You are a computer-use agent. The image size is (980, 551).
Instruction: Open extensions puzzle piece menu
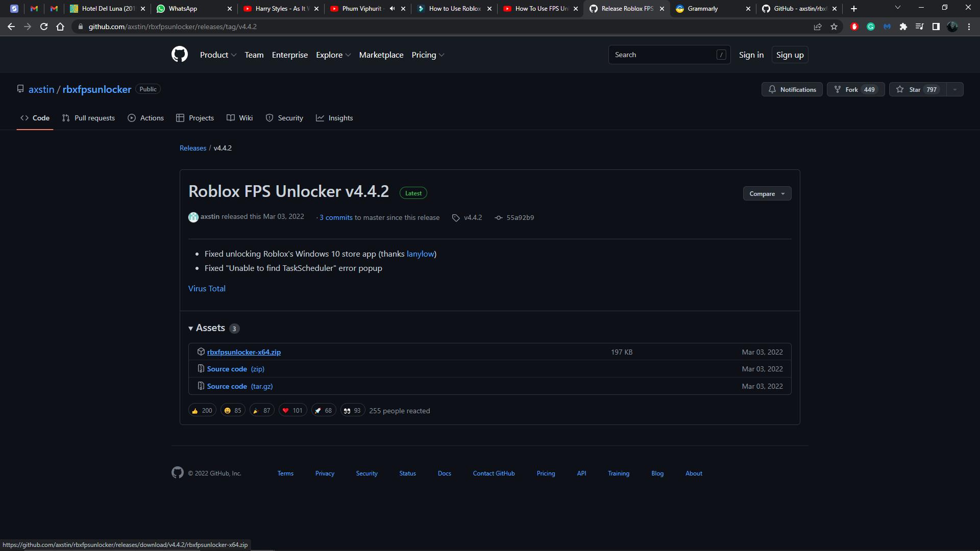click(x=903, y=27)
